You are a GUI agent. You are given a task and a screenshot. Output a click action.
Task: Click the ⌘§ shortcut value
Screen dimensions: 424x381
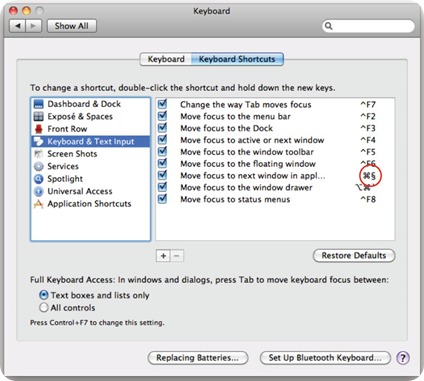[x=369, y=175]
